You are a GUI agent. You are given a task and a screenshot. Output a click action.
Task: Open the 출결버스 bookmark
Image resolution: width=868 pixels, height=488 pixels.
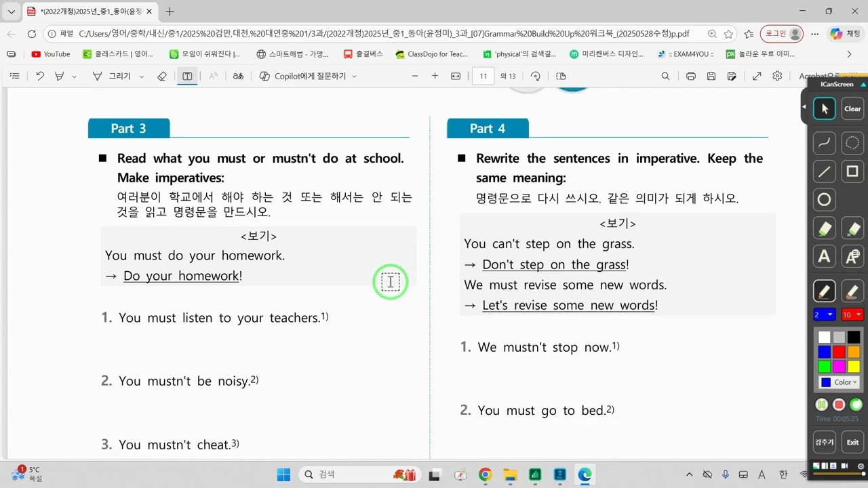tap(363, 54)
